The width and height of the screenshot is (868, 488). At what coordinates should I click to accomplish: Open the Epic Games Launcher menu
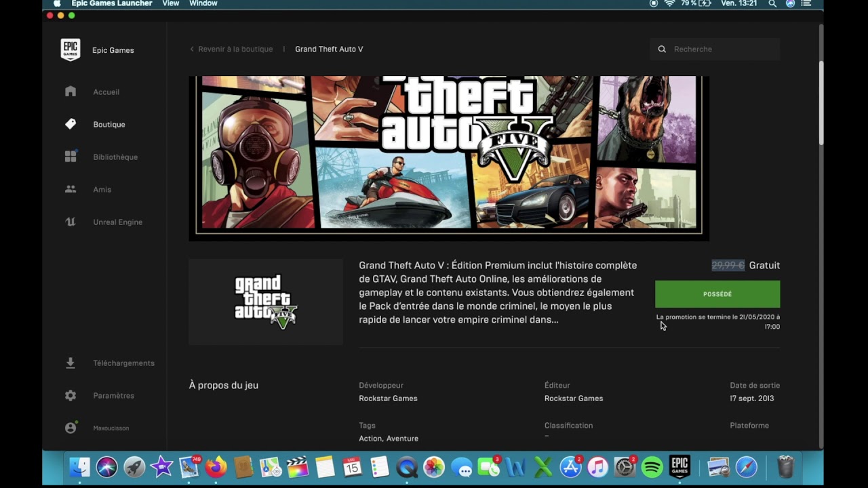click(112, 3)
